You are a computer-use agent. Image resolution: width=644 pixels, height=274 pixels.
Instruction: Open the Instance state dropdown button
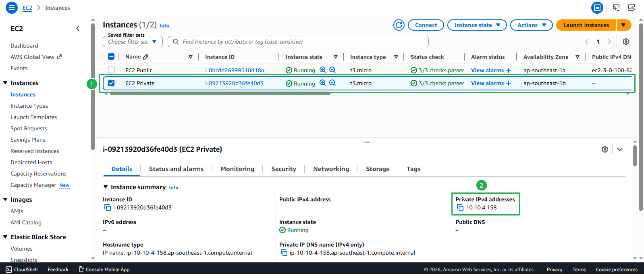tap(477, 25)
